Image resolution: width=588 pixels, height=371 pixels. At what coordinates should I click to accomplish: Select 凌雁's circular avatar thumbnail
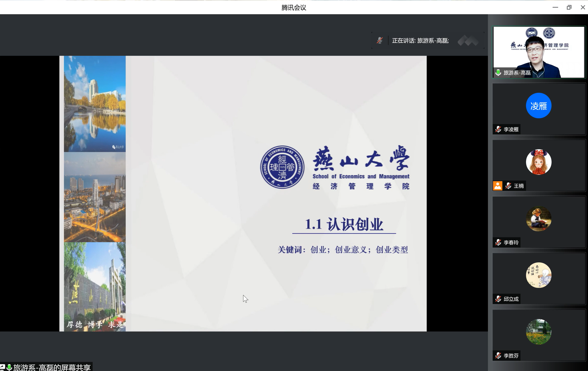[x=539, y=106]
